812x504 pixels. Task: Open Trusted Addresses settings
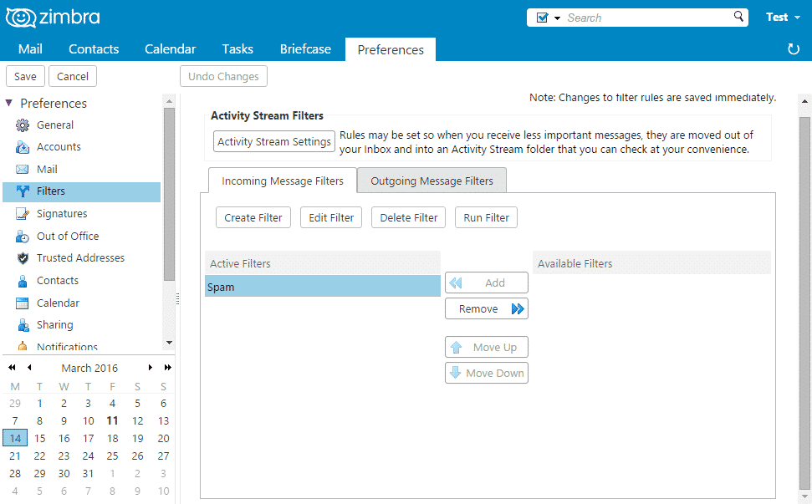pos(75,257)
